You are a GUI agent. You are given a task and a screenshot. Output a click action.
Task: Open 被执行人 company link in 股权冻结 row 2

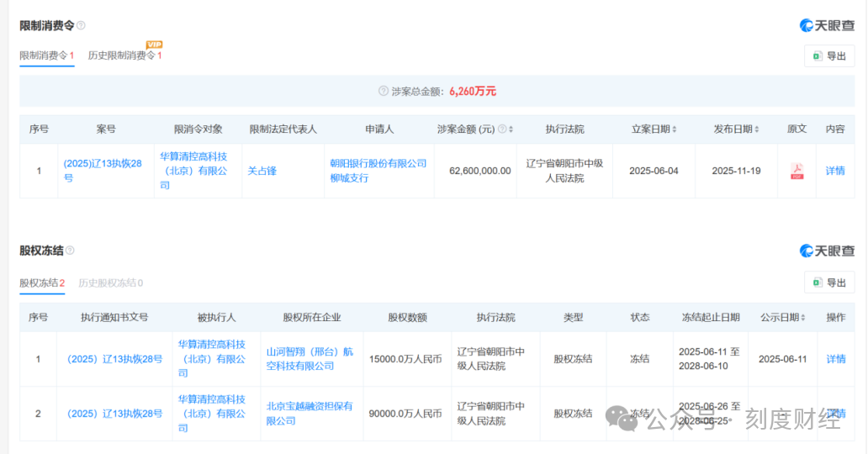tap(211, 414)
